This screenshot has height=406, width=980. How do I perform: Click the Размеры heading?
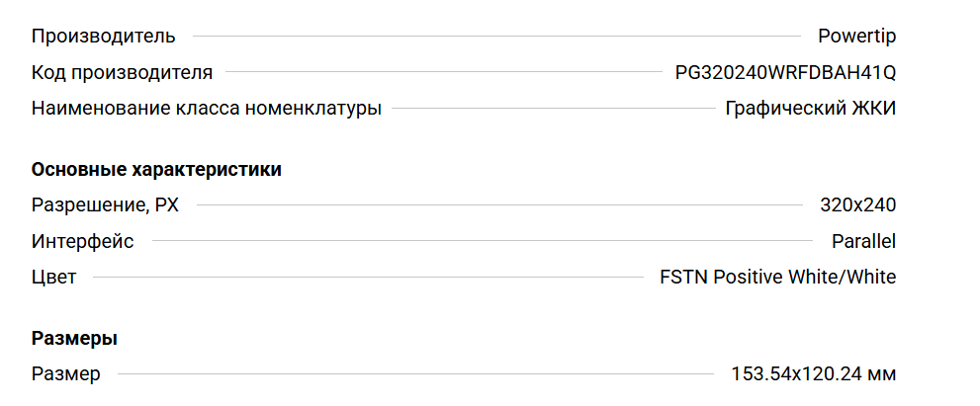(74, 339)
